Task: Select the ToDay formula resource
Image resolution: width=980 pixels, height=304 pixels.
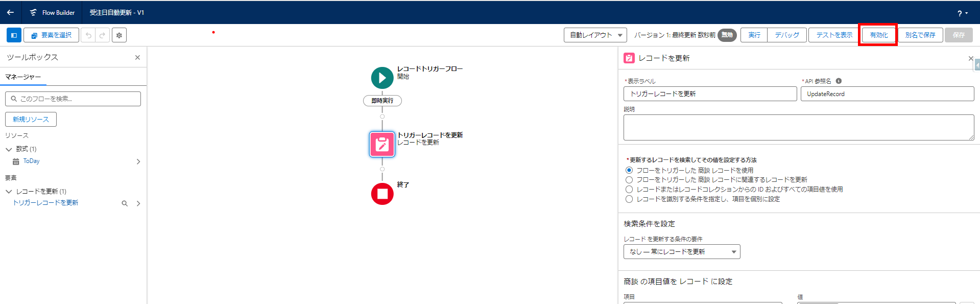Action: [31, 161]
